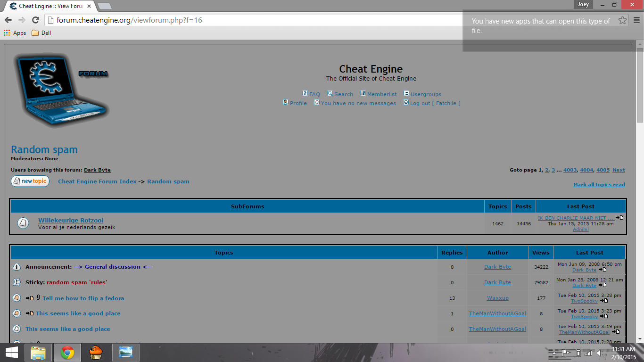Viewport: 644px width, 362px height.
Task: Click the Joey user profile button
Action: pos(583,4)
